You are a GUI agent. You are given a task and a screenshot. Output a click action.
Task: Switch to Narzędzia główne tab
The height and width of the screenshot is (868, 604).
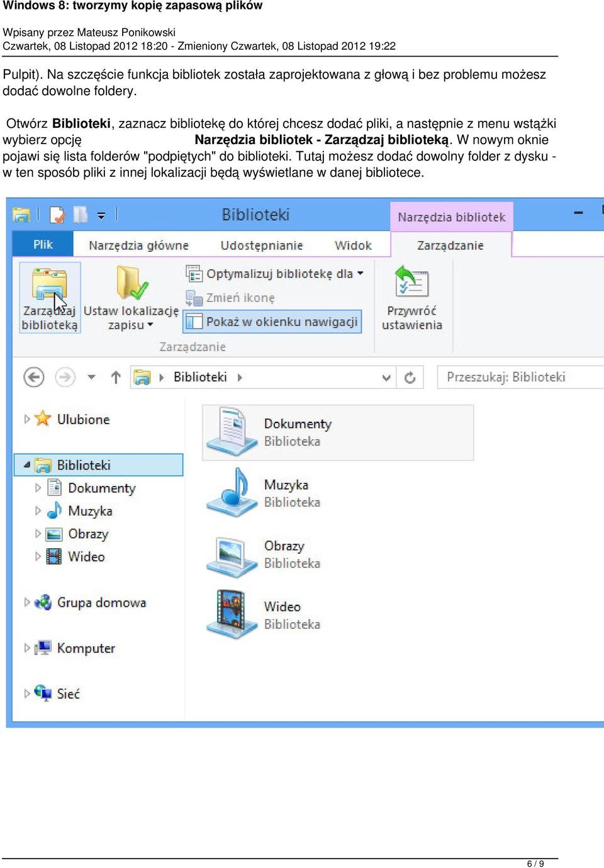click(x=138, y=245)
